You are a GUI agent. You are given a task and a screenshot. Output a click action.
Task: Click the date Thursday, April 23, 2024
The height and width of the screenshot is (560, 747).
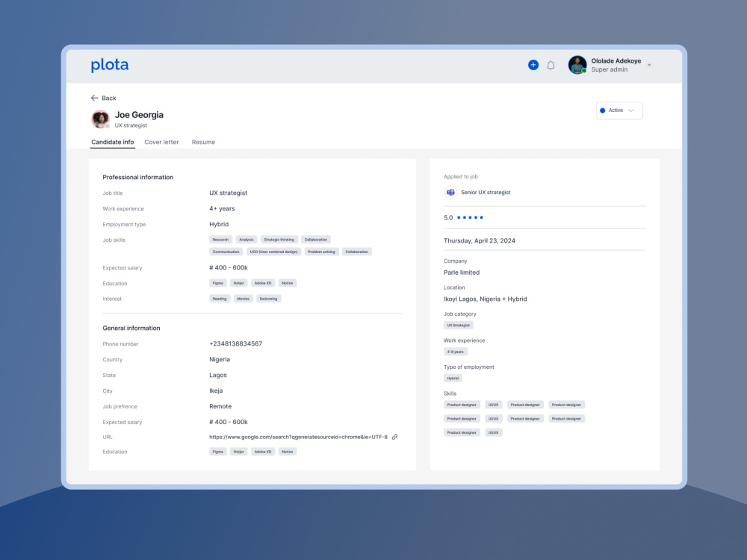click(x=480, y=240)
